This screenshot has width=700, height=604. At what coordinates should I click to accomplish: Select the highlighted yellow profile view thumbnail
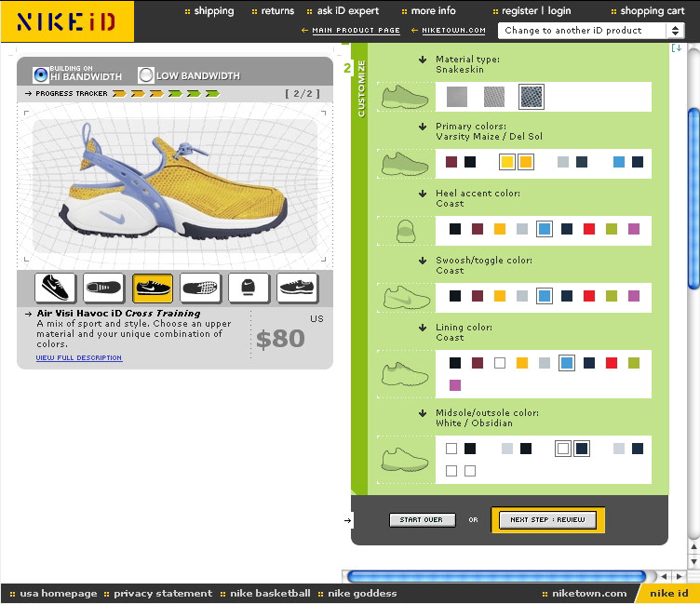[x=153, y=288]
